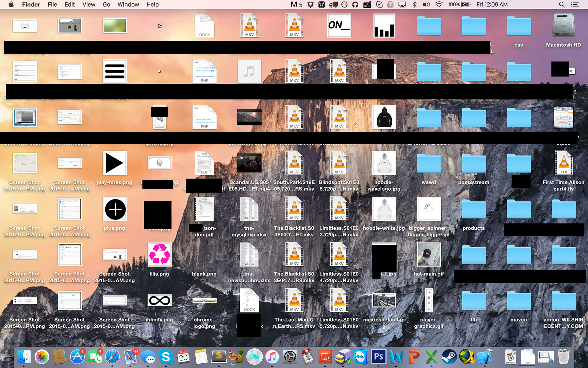Open the Finder menu
Image resolution: width=588 pixels, height=368 pixels.
(31, 5)
